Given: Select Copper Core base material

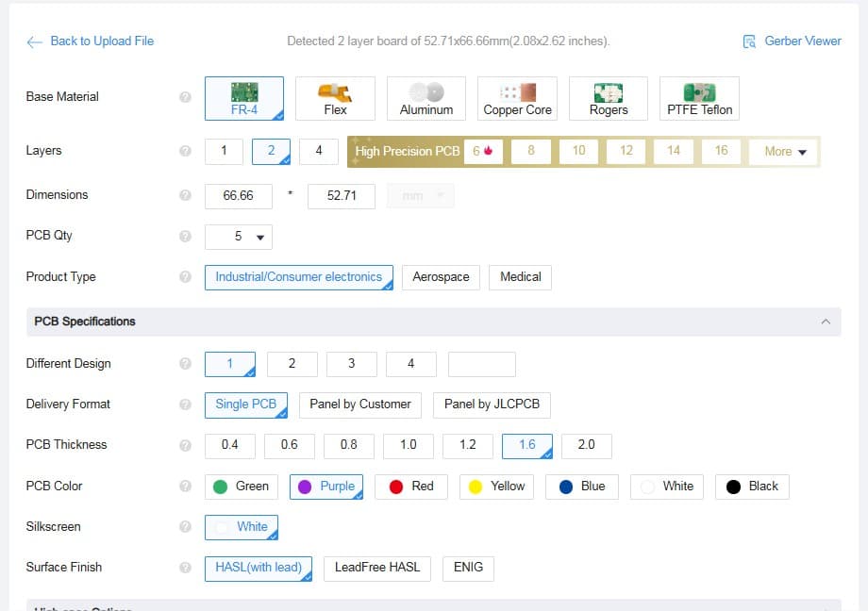Looking at the screenshot, I should click(518, 98).
